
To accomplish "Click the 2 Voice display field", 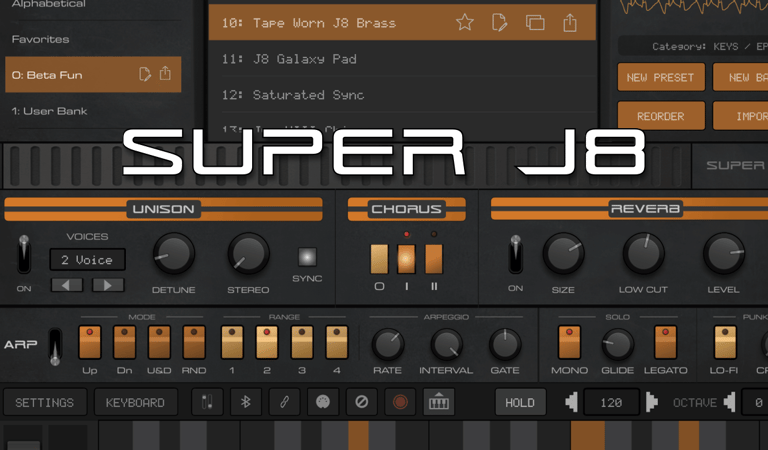I will [x=87, y=260].
